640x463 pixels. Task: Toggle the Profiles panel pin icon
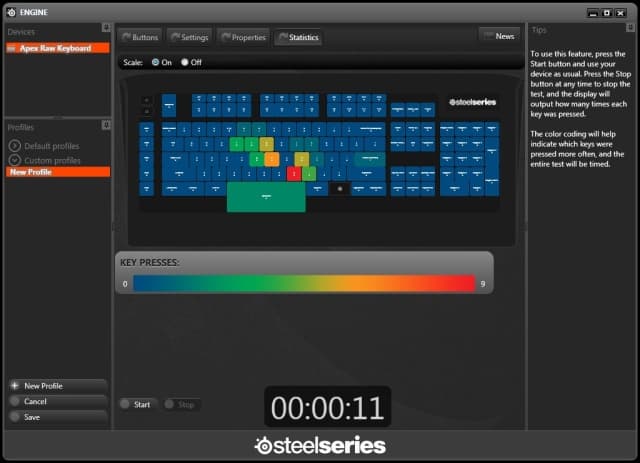106,125
